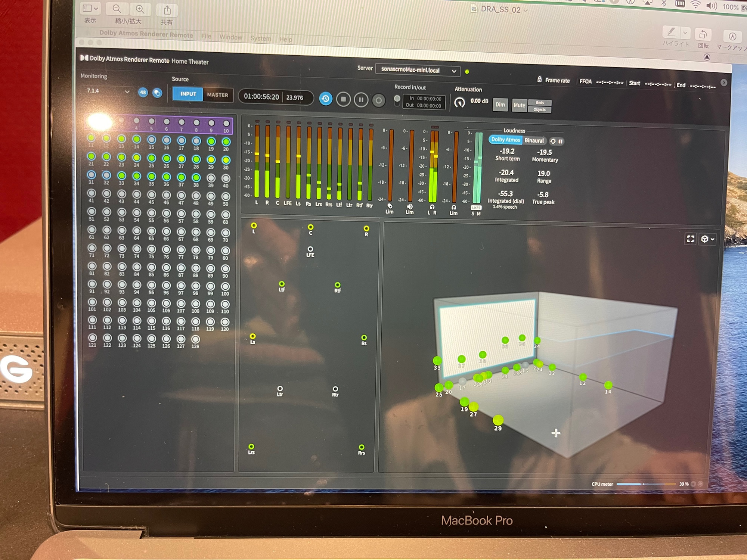Screen dimensions: 747x560
Task: Open the File menu
Action: (x=206, y=36)
